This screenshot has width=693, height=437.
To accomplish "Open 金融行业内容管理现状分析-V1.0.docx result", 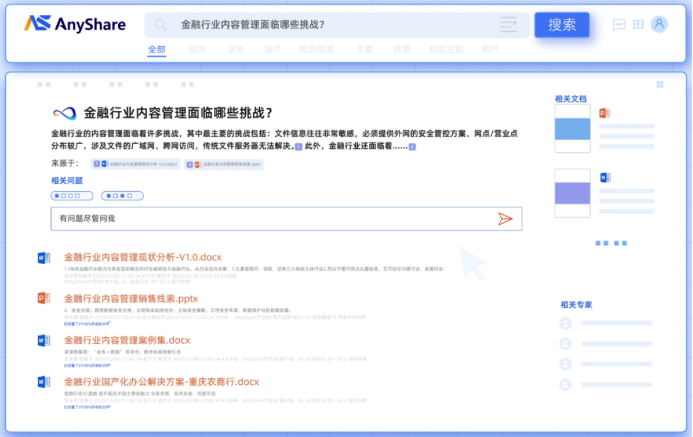I will (143, 257).
